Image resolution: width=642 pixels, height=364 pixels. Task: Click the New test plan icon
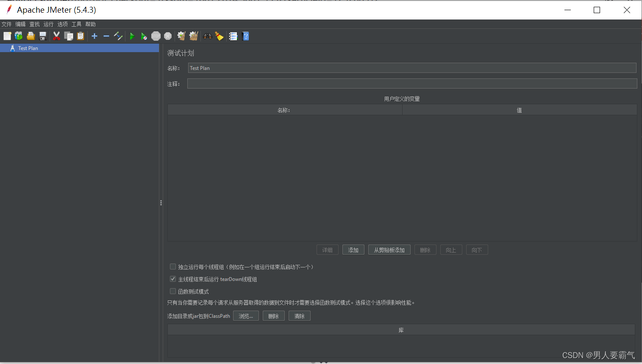[x=7, y=36]
